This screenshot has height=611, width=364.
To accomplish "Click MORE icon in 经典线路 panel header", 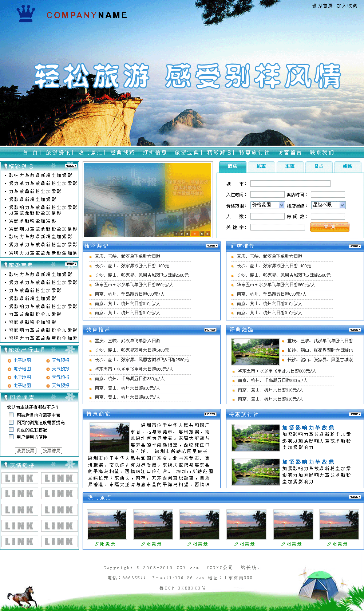I will (x=355, y=330).
